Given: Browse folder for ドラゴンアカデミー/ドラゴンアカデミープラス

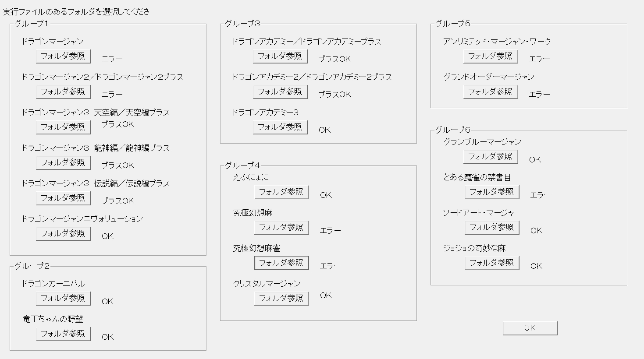Looking at the screenshot, I should pyautogui.click(x=280, y=56).
